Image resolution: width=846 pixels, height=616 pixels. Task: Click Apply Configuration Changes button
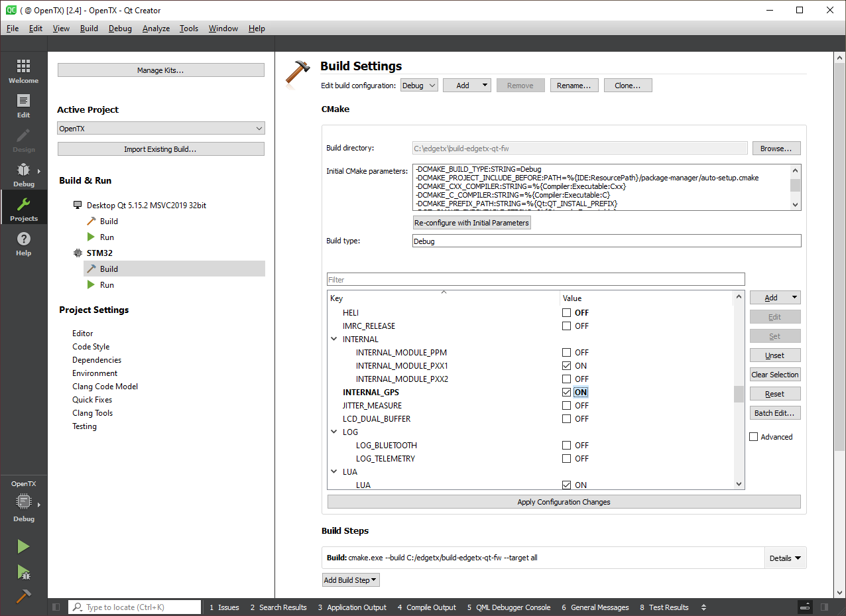(x=564, y=502)
